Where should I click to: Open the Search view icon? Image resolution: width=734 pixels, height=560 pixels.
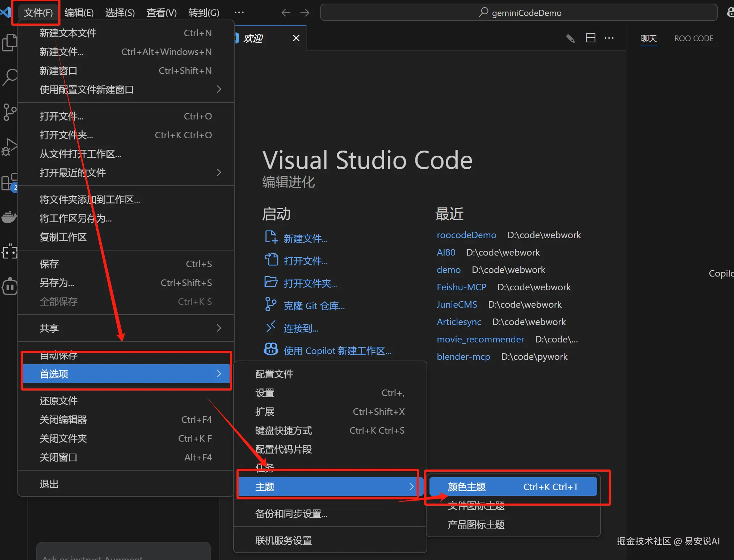(9, 77)
